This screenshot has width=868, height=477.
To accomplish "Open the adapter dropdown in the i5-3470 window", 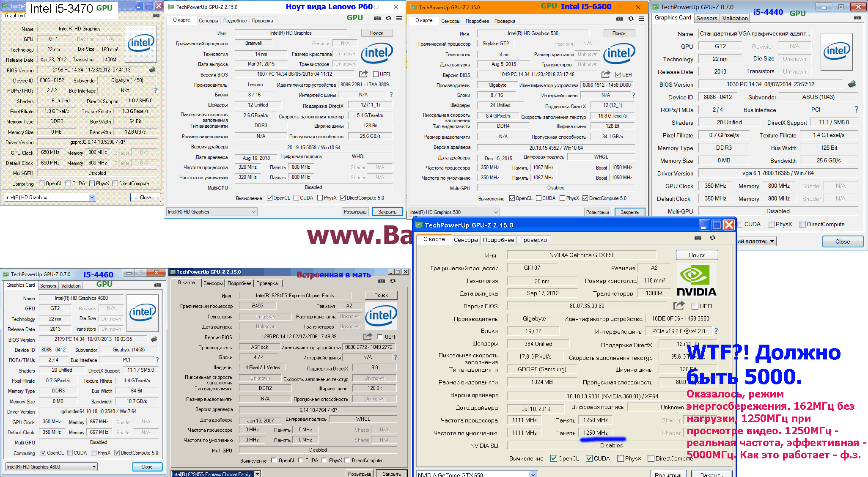I will pyautogui.click(x=50, y=197).
